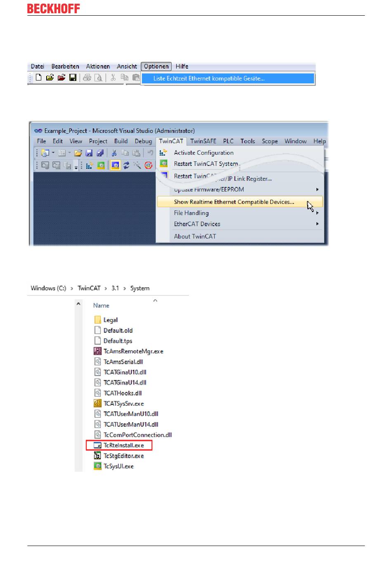The image size is (392, 565).
Task: Click the Activate Configuration icon in TwinCAT toolbar
Action: (89, 165)
